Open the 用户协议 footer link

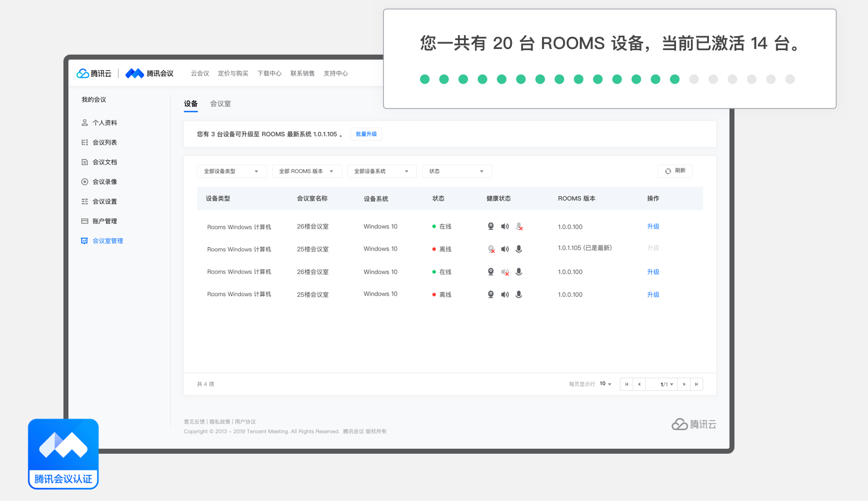[245, 422]
